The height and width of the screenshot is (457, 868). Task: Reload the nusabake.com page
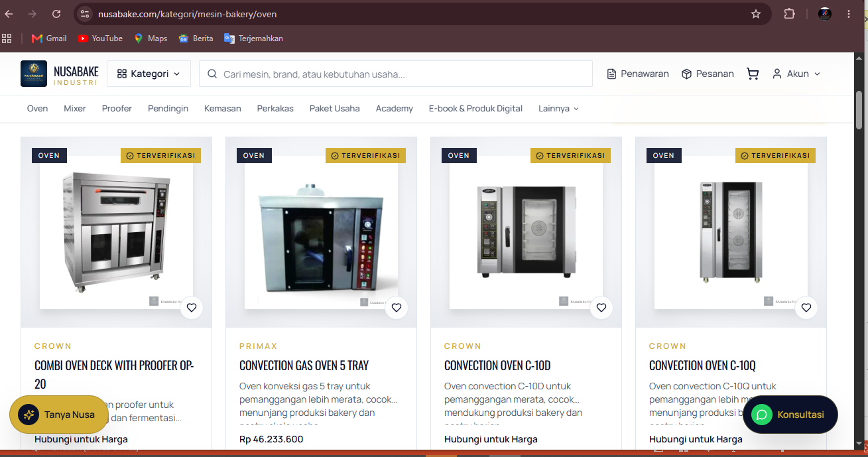pyautogui.click(x=56, y=14)
